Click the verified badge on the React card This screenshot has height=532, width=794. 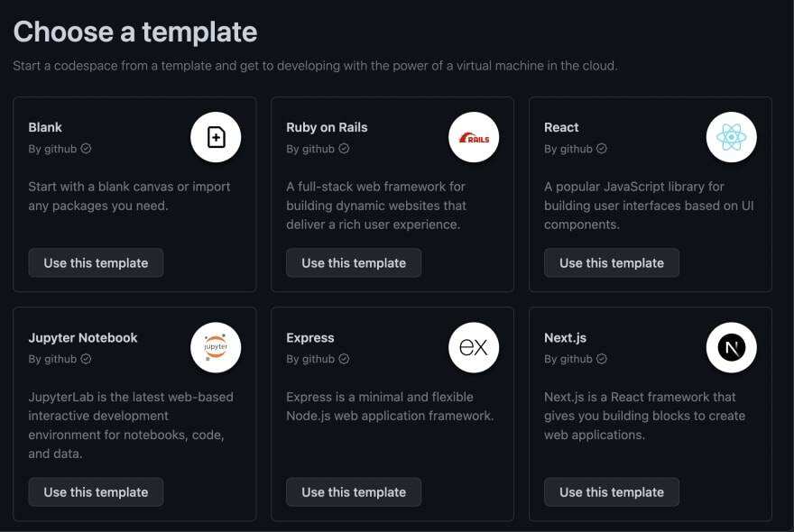602,149
